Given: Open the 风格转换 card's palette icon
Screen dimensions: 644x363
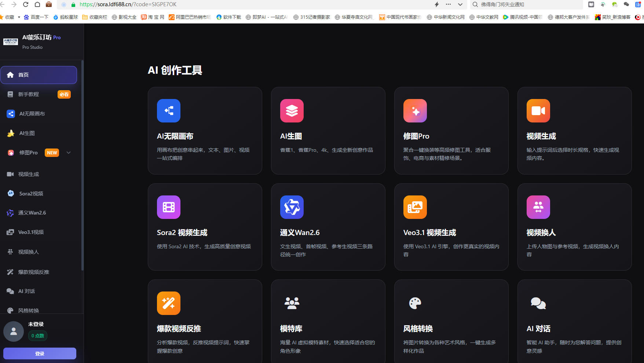Looking at the screenshot, I should tap(415, 303).
